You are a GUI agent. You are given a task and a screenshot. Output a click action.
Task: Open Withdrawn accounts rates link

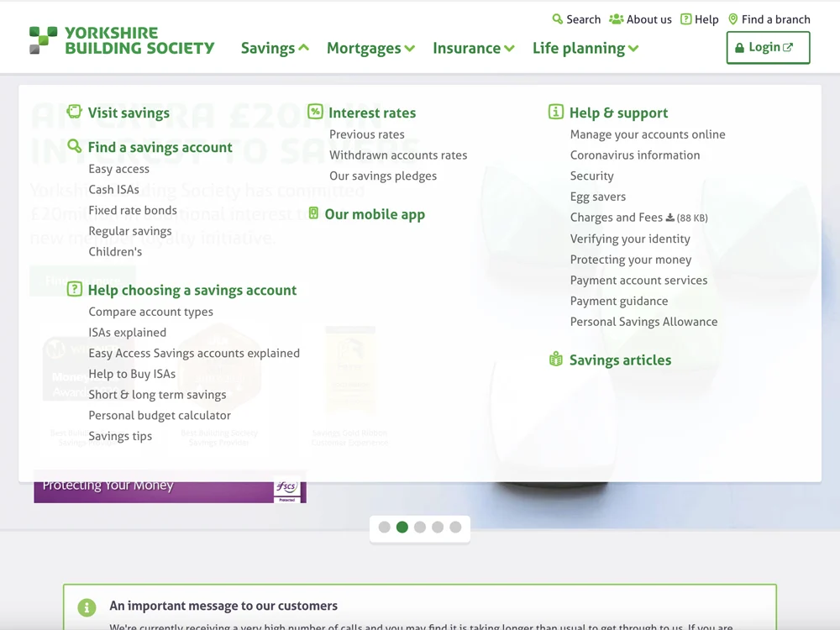click(x=398, y=155)
